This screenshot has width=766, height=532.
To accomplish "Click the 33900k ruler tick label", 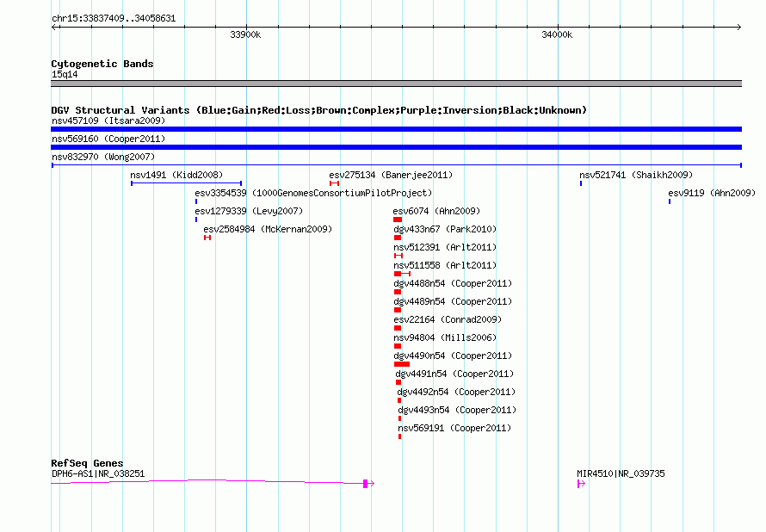I will coord(245,34).
